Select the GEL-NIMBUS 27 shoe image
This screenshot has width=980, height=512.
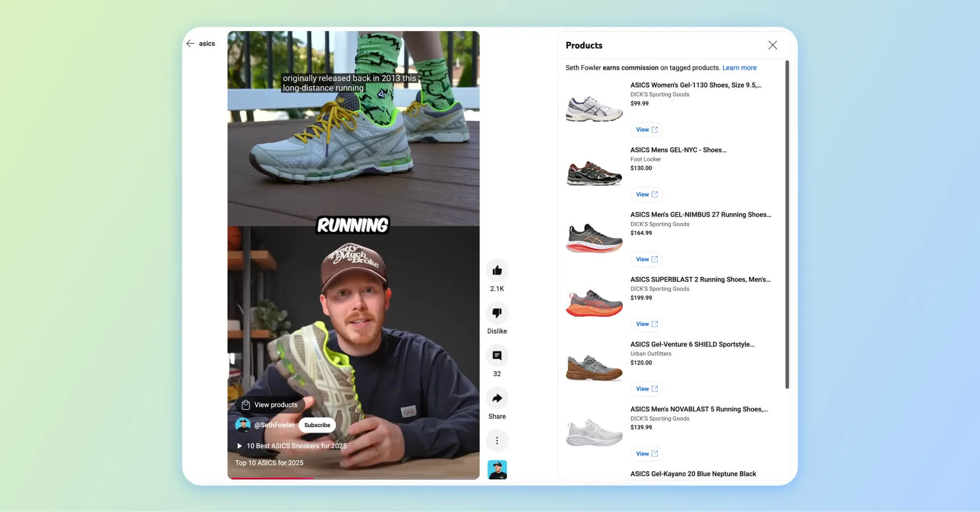coord(594,238)
